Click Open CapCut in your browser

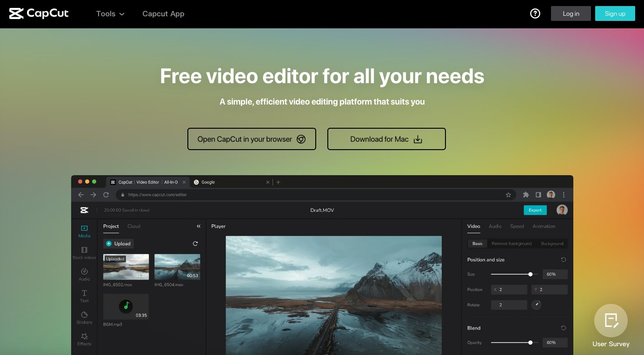252,139
